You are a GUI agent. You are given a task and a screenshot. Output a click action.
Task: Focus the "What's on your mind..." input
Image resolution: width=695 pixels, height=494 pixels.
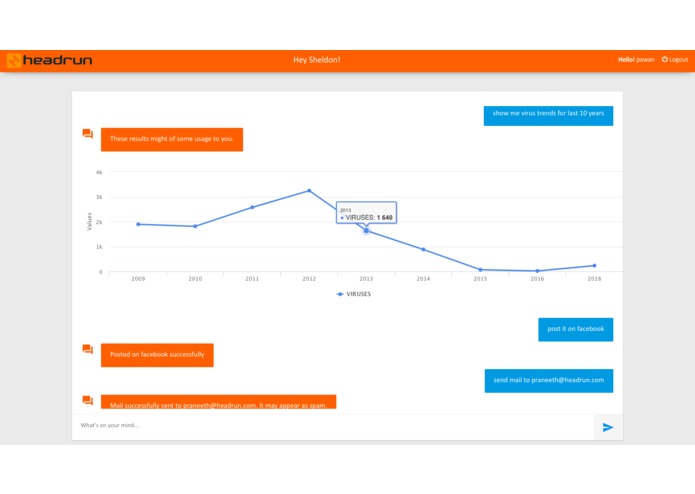(x=332, y=426)
